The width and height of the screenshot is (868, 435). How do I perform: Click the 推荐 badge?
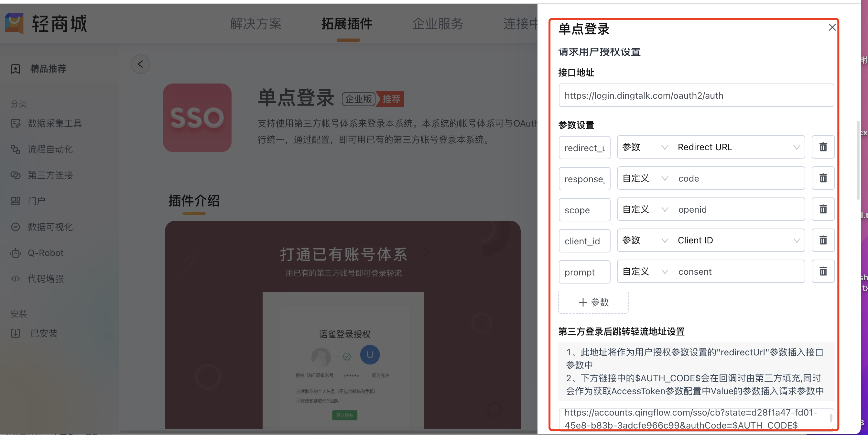point(390,99)
